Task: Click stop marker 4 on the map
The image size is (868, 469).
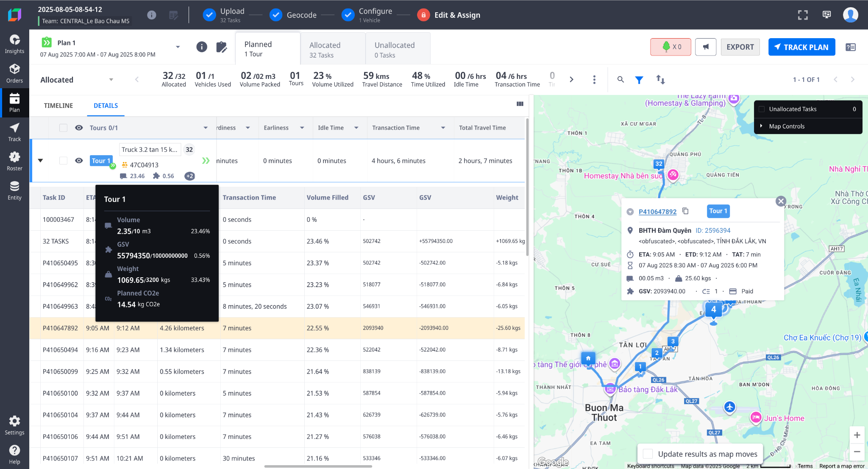Action: 714,310
